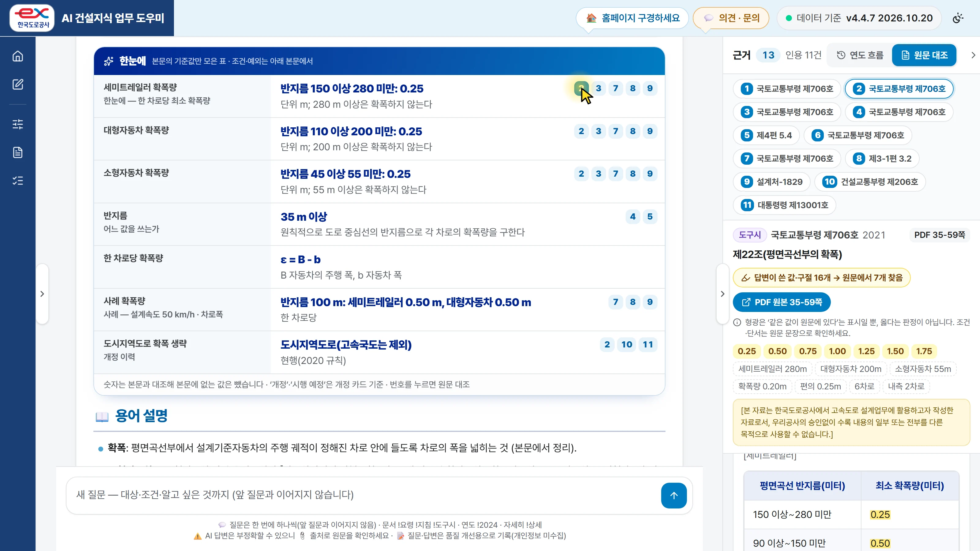This screenshot has width=980, height=551.
Task: Click the PDF 35-59쪽 page label
Action: (x=939, y=235)
